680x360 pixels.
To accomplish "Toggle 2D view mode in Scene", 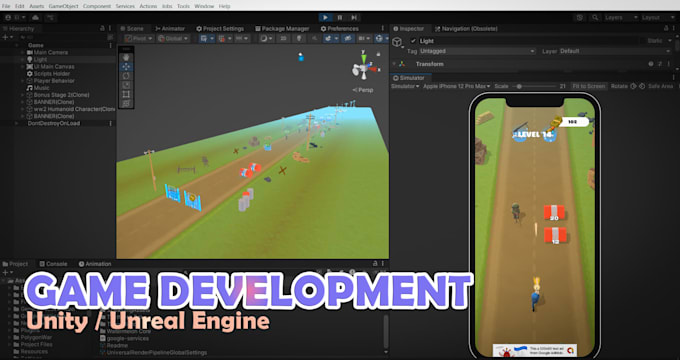I will tap(283, 38).
